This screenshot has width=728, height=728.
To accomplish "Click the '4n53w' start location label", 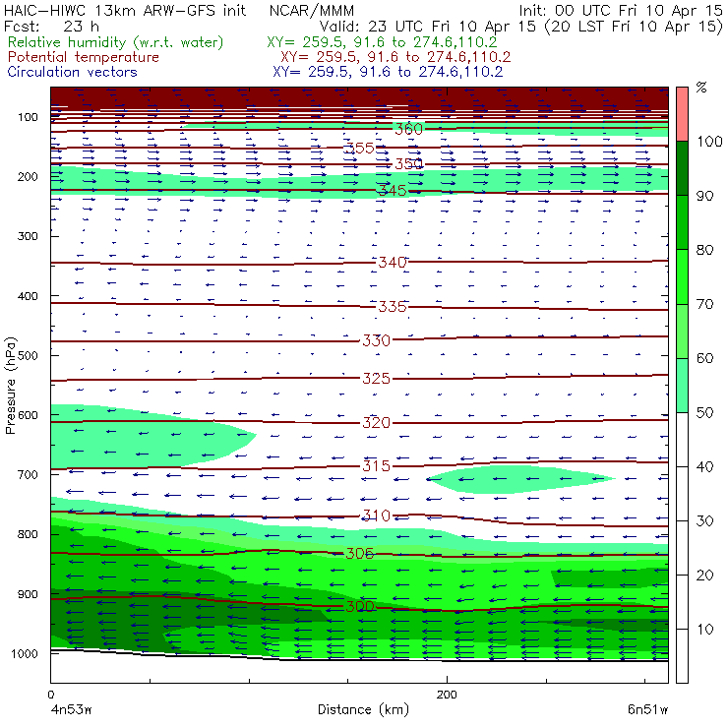I will [x=71, y=710].
